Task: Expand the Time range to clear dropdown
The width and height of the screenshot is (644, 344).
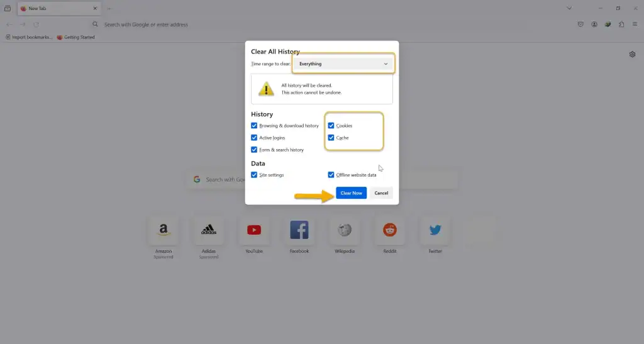Action: pos(343,64)
